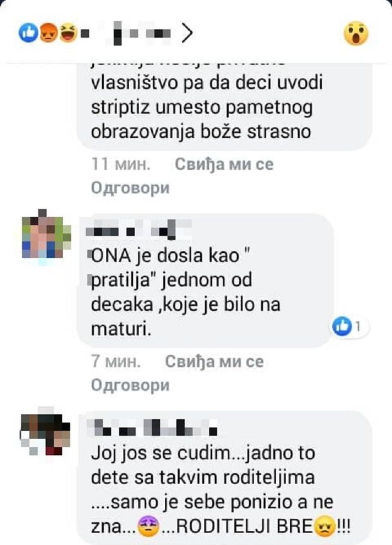
Task: Click the dizzy face emoji after zna...
Action: [x=148, y=527]
